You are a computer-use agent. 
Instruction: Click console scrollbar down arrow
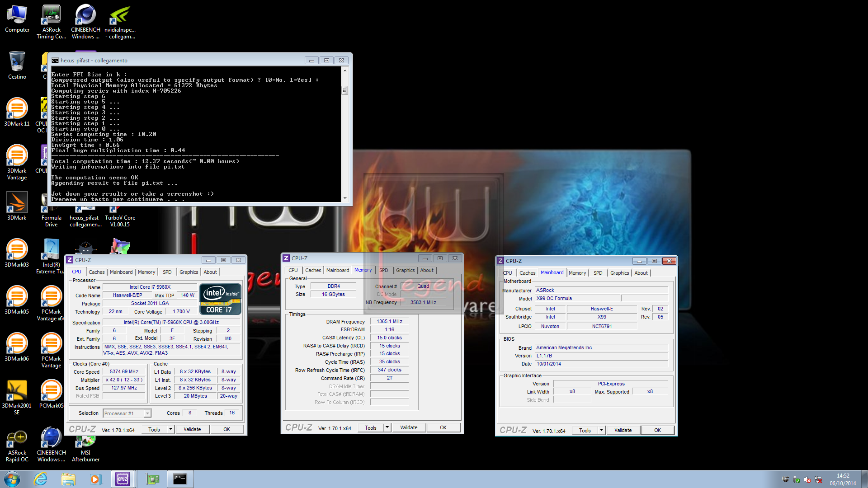point(345,198)
